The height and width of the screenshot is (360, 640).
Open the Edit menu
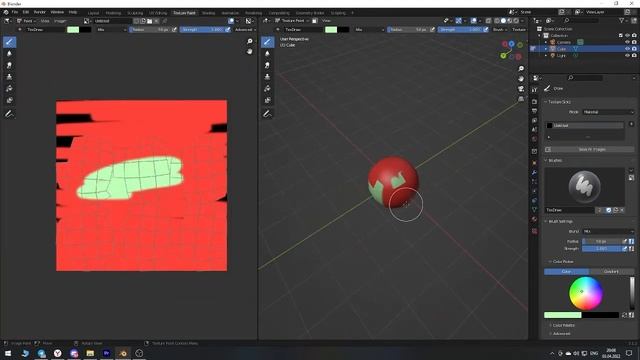click(x=26, y=12)
